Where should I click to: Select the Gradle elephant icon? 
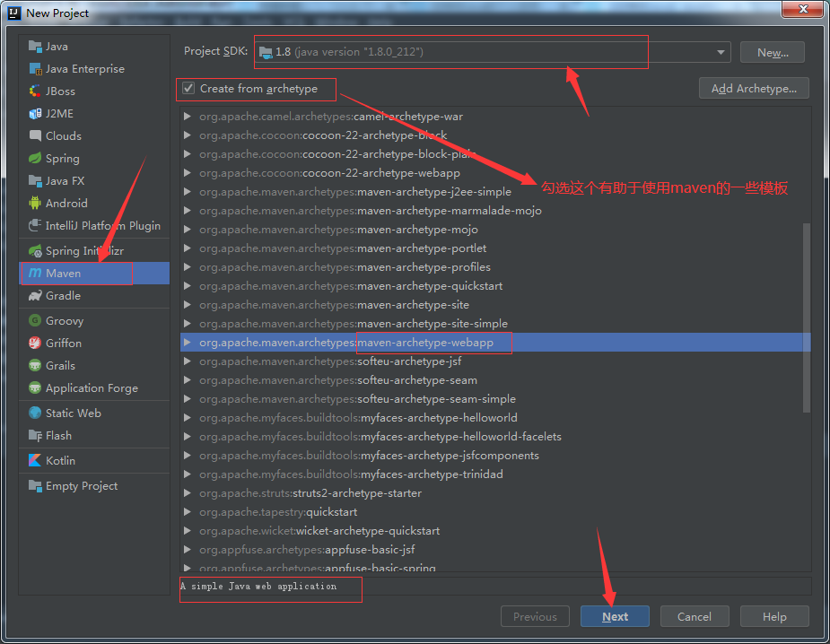(35, 296)
